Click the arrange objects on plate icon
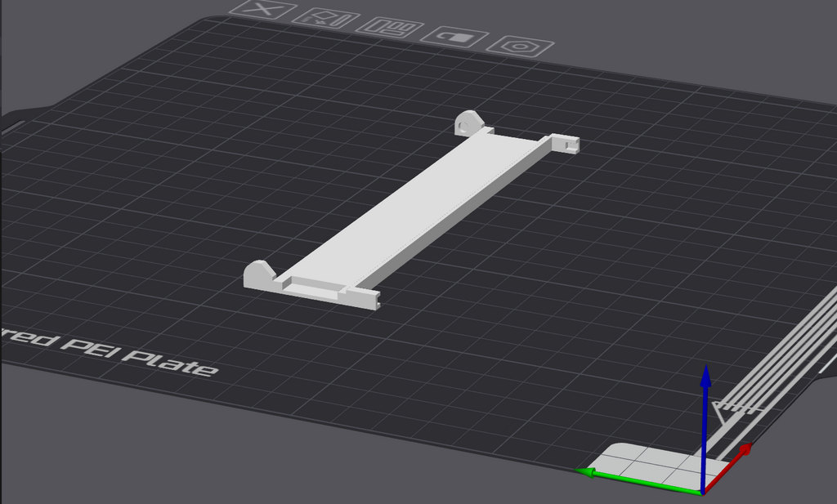Viewport: 837px width, 504px height. click(390, 27)
